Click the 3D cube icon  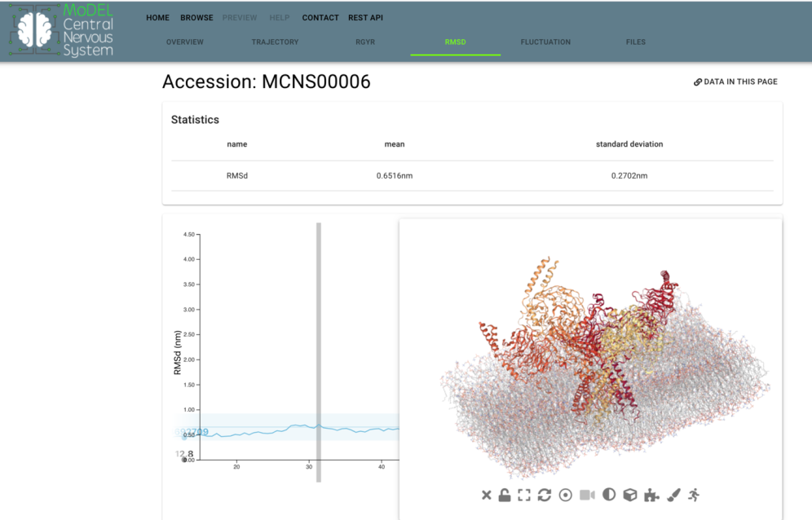630,495
